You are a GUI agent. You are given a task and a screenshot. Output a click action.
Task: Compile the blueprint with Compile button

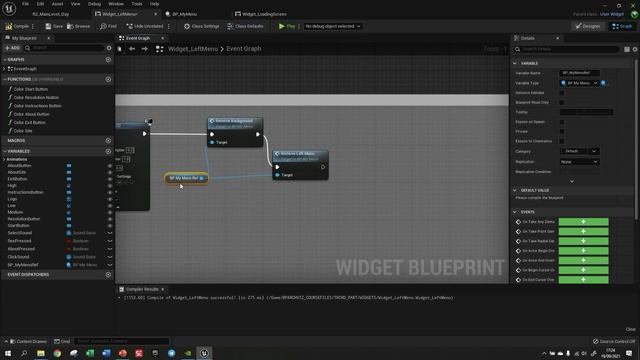[17, 26]
